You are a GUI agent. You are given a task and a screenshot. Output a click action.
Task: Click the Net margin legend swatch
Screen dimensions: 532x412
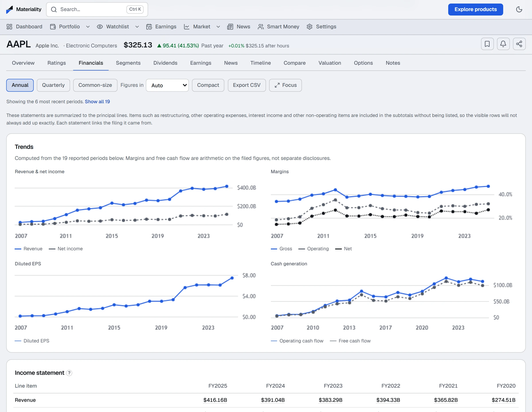click(338, 249)
